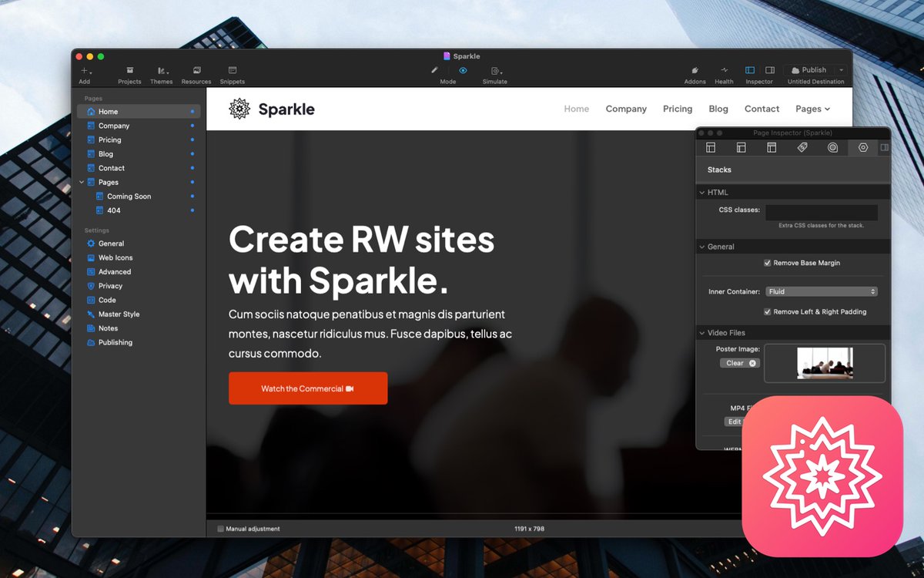Open the Health toolbar icon
The height and width of the screenshot is (578, 924).
[x=724, y=70]
